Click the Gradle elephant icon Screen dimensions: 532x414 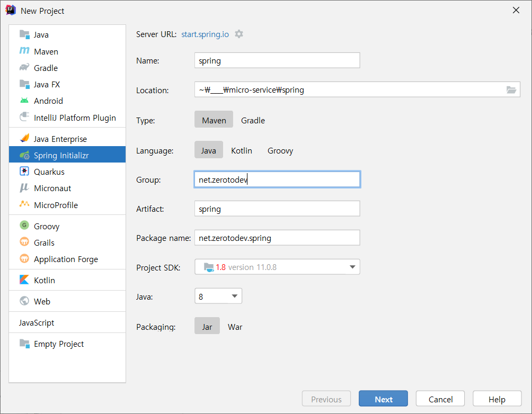coord(24,67)
